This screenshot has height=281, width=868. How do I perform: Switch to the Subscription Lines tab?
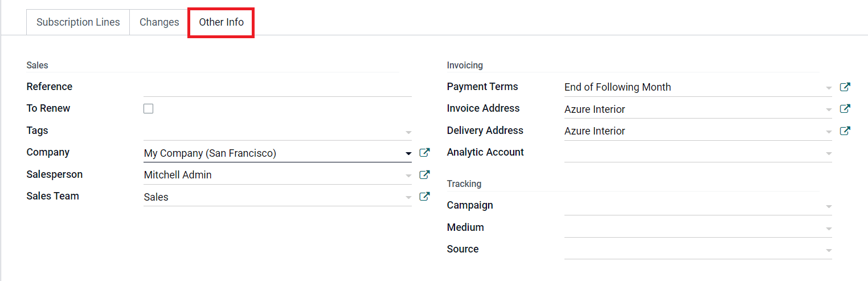coord(78,22)
